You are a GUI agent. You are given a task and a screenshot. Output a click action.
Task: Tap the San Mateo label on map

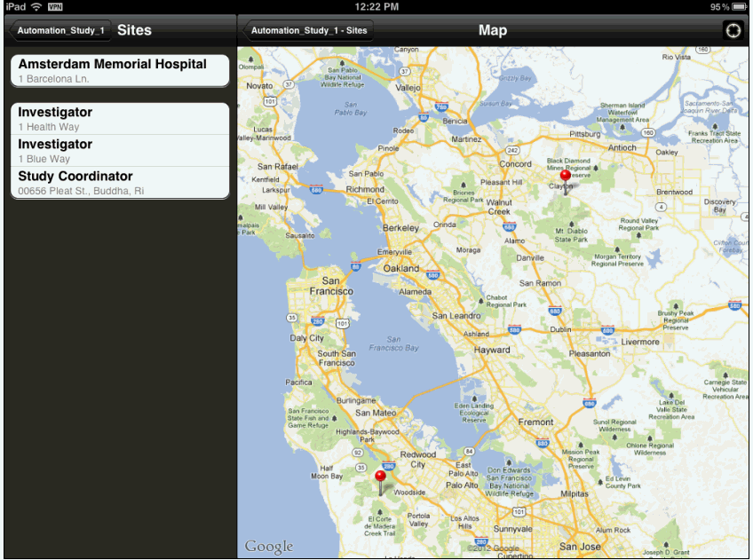click(376, 413)
